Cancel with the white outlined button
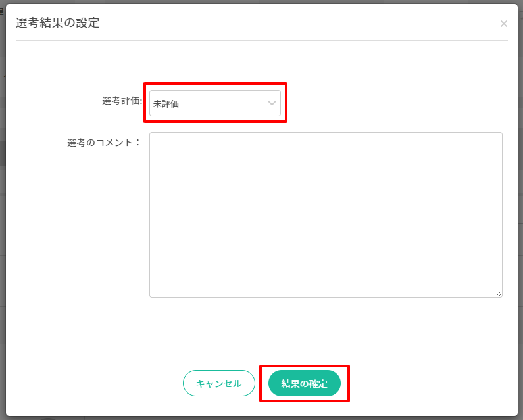523x420 pixels. [218, 383]
